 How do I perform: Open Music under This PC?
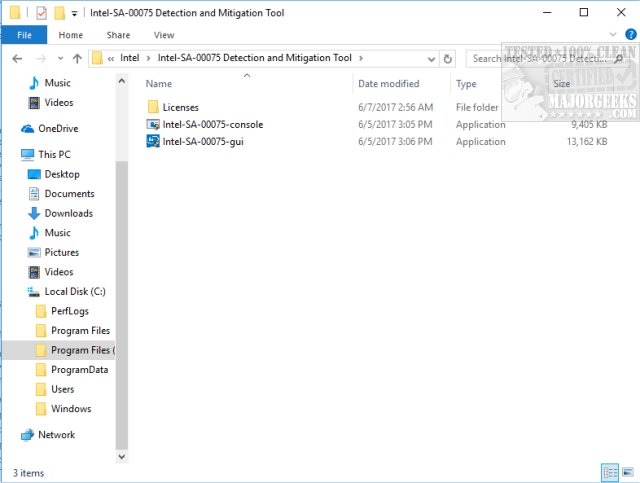(x=58, y=233)
